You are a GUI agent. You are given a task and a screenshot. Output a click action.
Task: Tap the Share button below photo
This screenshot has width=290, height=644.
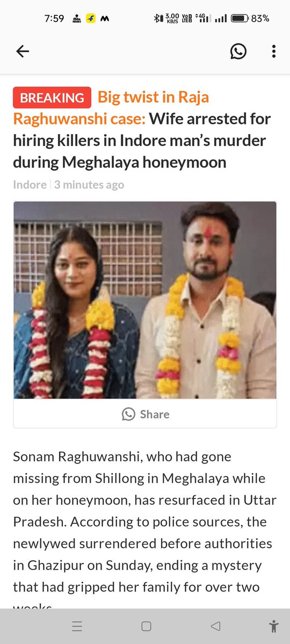coord(145,414)
